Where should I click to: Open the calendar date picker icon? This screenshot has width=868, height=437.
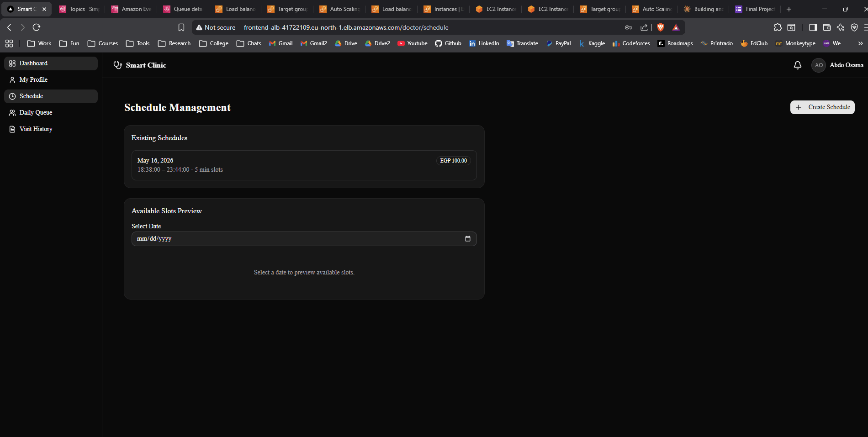click(467, 239)
